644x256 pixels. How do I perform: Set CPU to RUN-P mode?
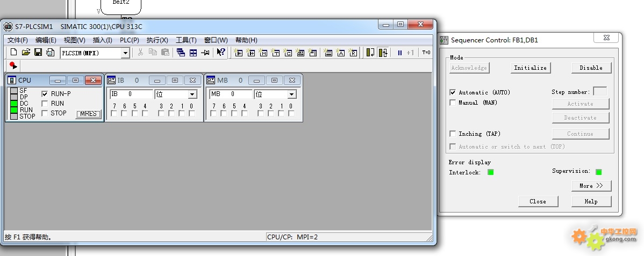(45, 93)
